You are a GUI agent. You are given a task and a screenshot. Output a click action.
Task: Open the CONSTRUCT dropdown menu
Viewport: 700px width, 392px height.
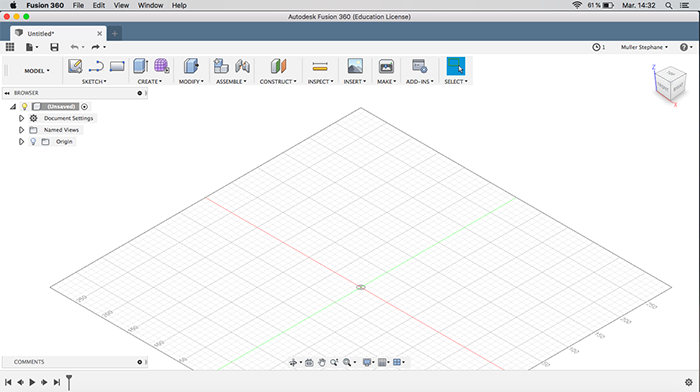coord(278,82)
